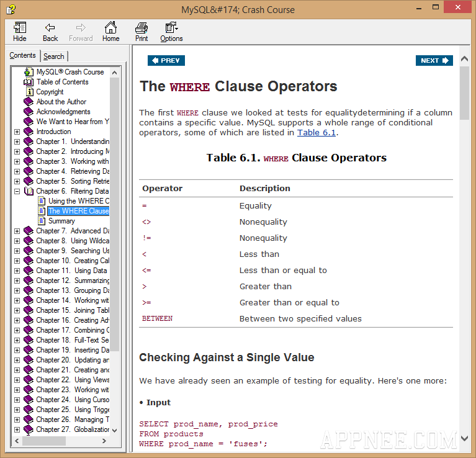The image size is (476, 458).
Task: Click contents tree scroll-left arrow
Action: [17, 441]
